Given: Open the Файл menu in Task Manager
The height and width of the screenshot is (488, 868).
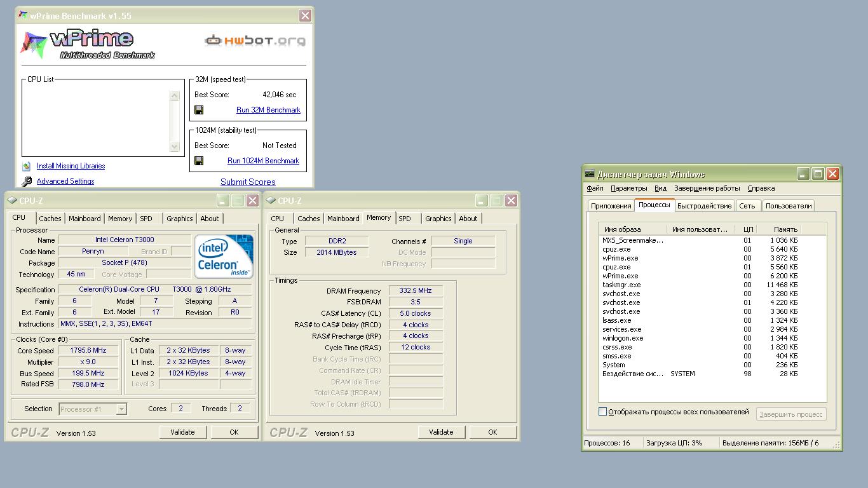Looking at the screenshot, I should [x=595, y=188].
